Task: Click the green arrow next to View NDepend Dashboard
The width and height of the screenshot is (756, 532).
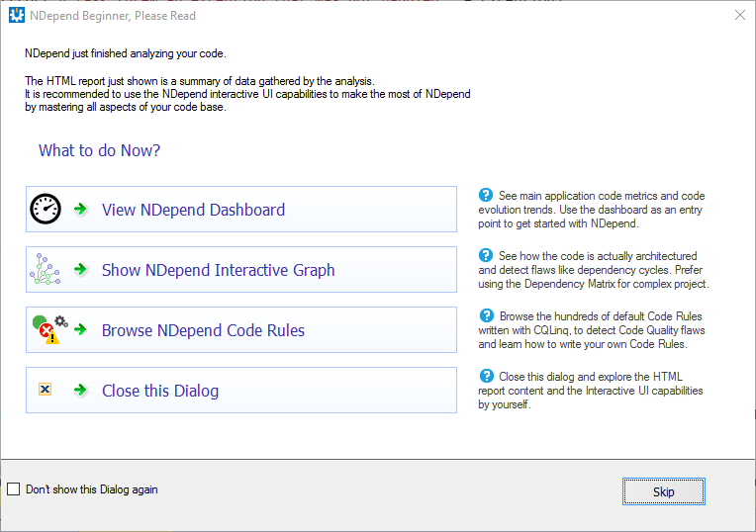Action: [80, 209]
